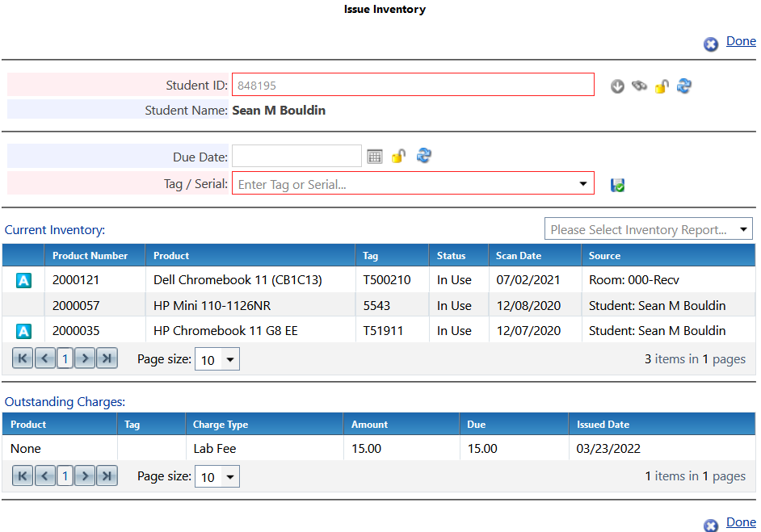Image resolution: width=761 pixels, height=532 pixels.
Task: Click the refresh icon beside Due Date
Action: tap(423, 156)
